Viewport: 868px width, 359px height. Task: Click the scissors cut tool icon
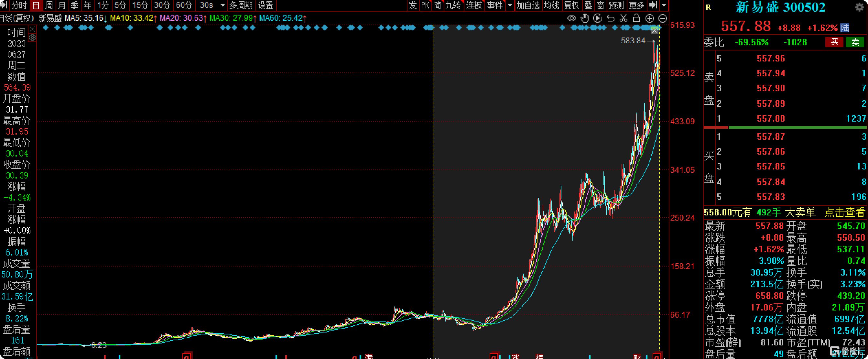[624, 18]
